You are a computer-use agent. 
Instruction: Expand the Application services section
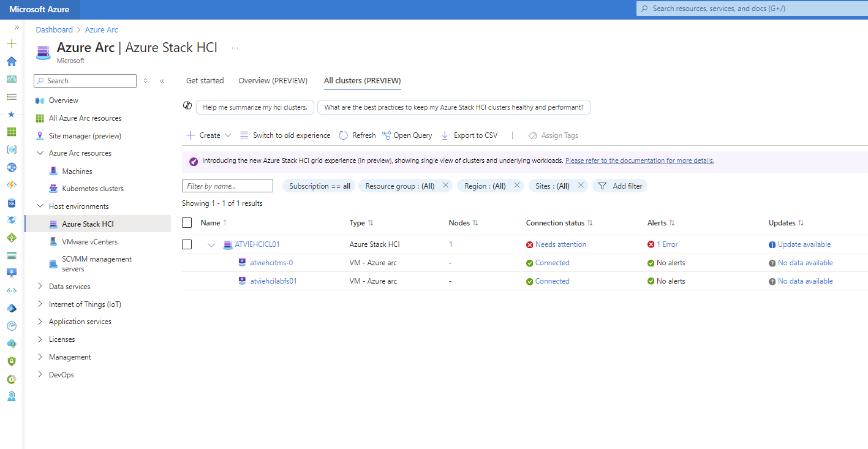(40, 322)
